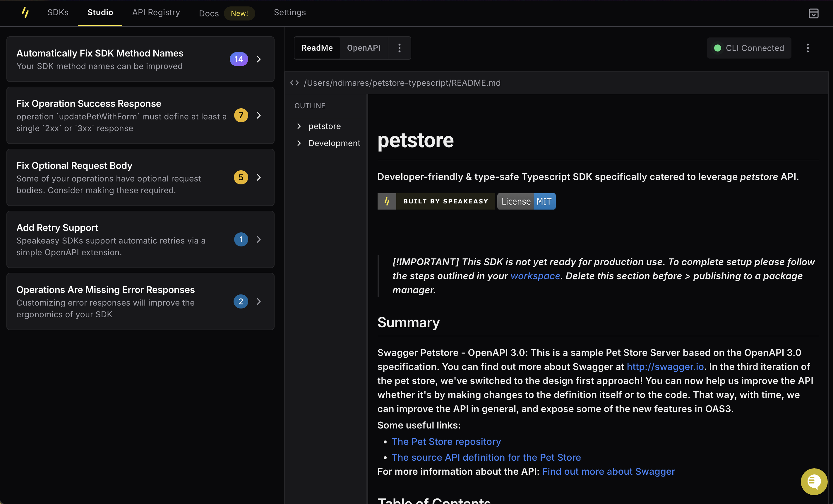Open the chat support bubble
833x504 pixels.
pyautogui.click(x=814, y=481)
